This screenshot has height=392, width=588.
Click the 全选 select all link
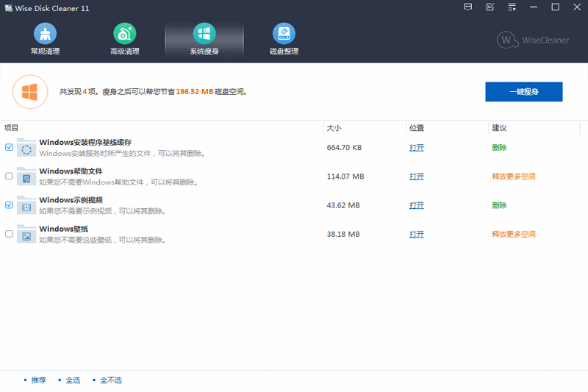click(x=73, y=380)
